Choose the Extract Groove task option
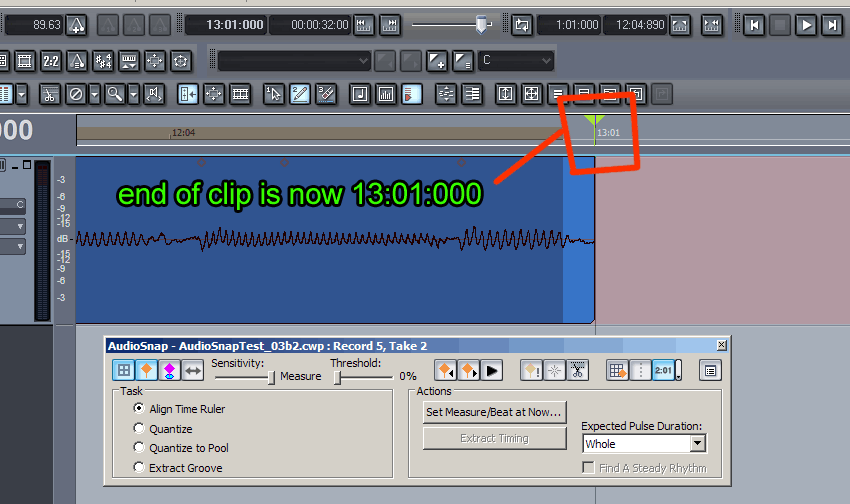 click(x=139, y=468)
